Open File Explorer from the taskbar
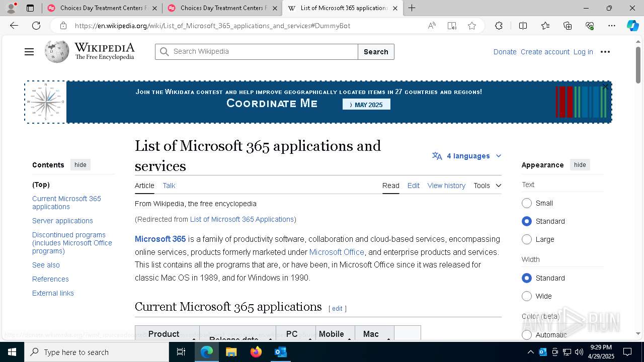The width and height of the screenshot is (644, 362). (231, 352)
